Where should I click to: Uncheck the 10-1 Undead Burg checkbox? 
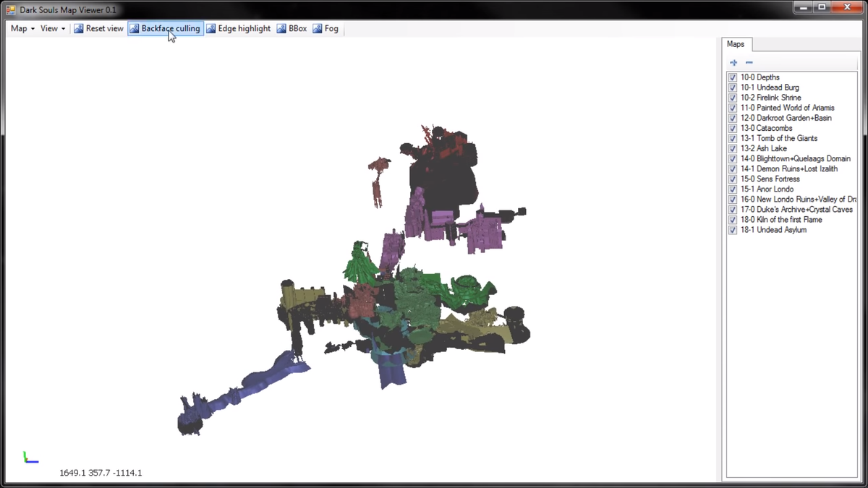[x=733, y=87]
